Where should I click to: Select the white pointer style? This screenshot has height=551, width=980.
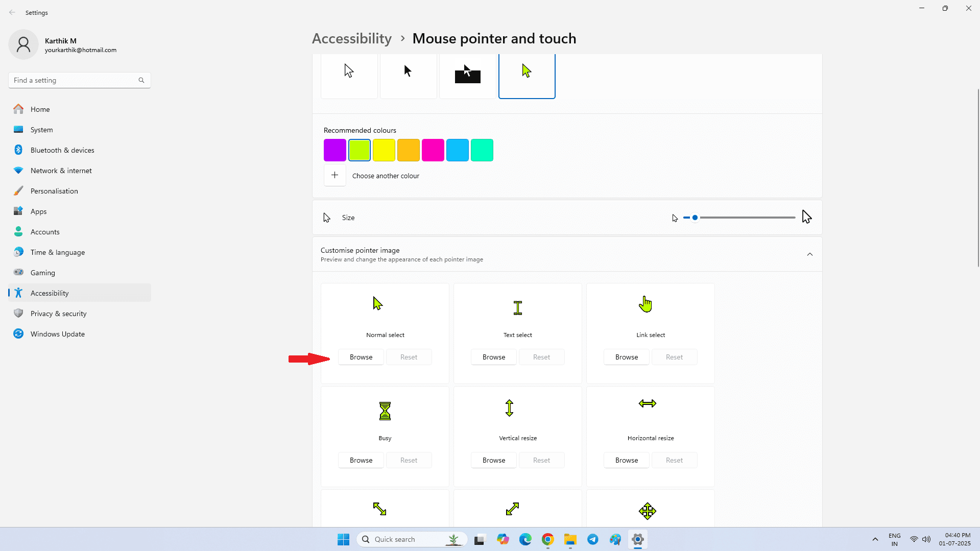point(349,76)
